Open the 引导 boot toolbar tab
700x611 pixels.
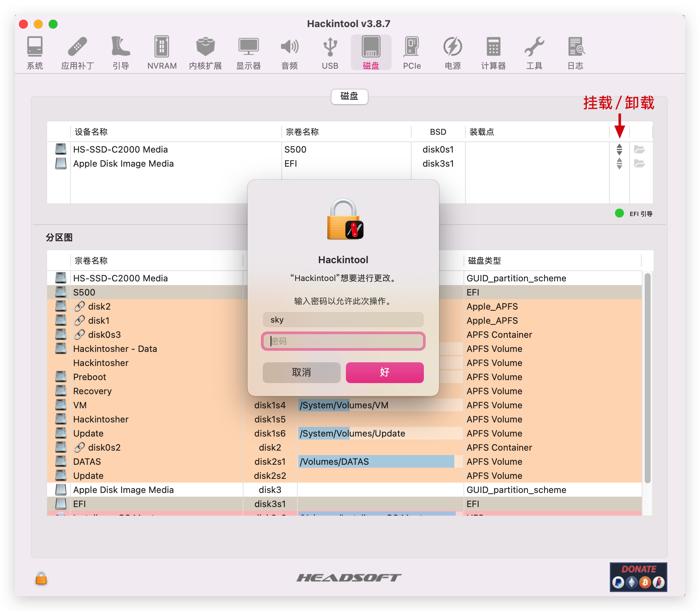[121, 53]
